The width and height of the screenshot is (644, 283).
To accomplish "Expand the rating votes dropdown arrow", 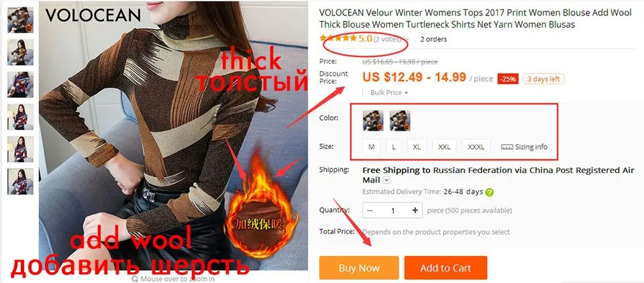I will coord(407,40).
